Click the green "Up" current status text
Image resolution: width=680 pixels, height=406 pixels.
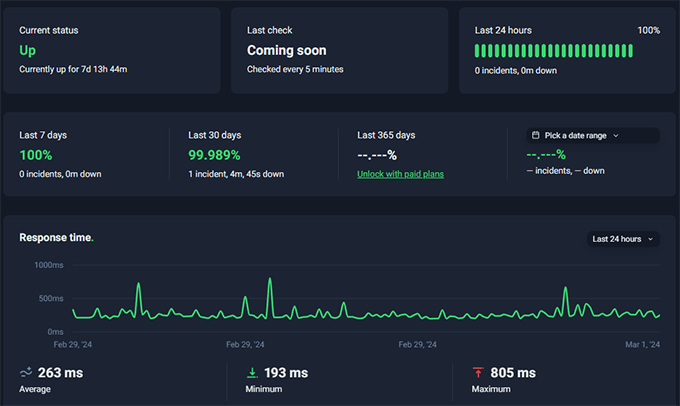[28, 50]
